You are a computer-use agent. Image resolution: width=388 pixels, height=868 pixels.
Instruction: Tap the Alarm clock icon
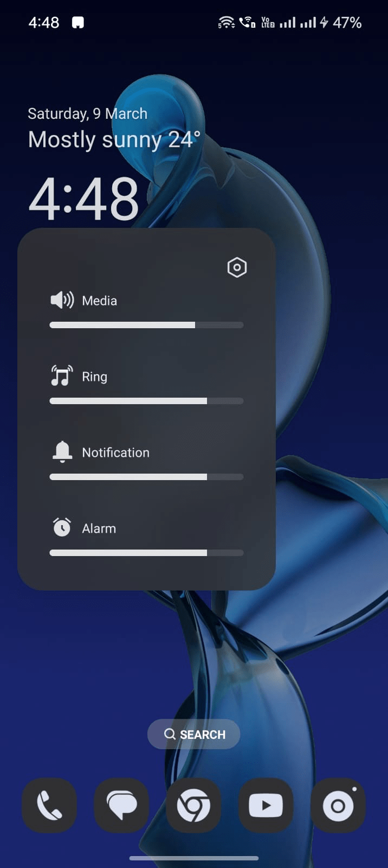point(62,527)
